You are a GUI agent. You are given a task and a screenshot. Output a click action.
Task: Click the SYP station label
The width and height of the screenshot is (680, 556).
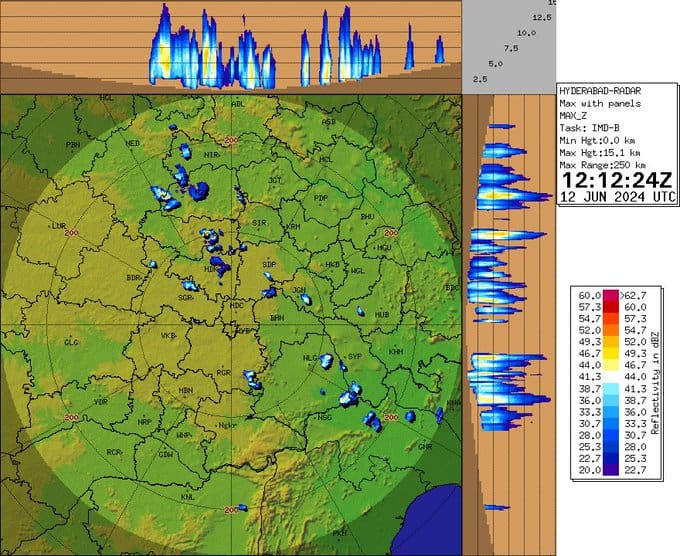click(355, 356)
